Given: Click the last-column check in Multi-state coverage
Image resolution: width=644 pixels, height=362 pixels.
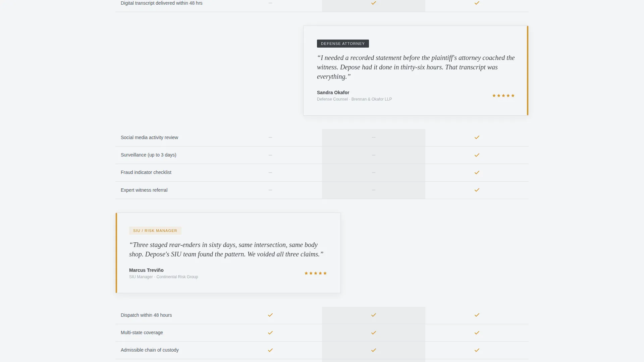Looking at the screenshot, I should 477,333.
